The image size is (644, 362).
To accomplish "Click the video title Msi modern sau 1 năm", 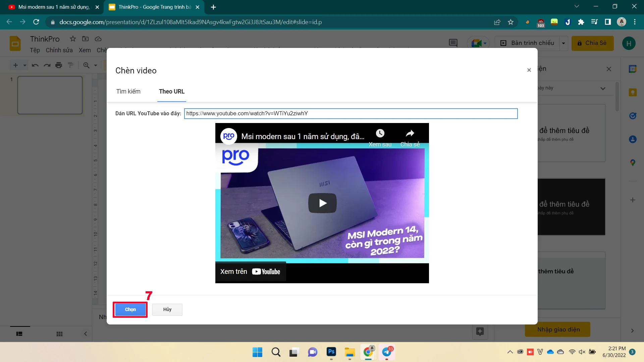I will point(303,136).
